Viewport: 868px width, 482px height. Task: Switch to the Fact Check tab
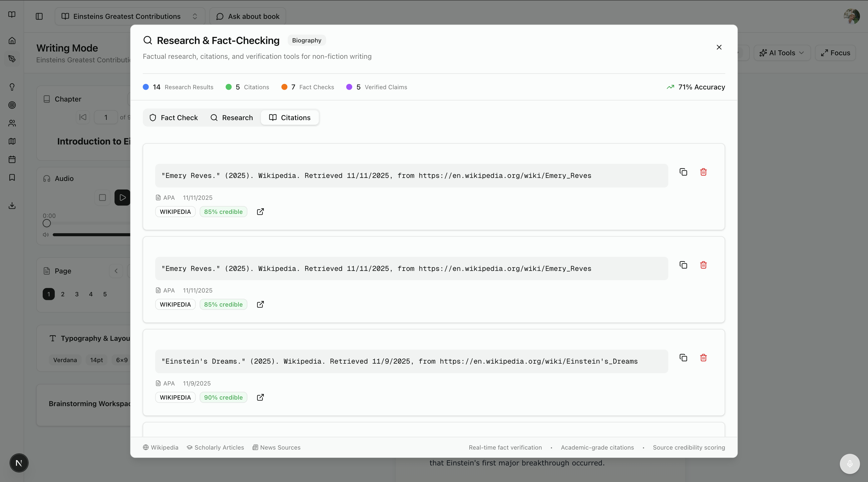click(x=173, y=117)
